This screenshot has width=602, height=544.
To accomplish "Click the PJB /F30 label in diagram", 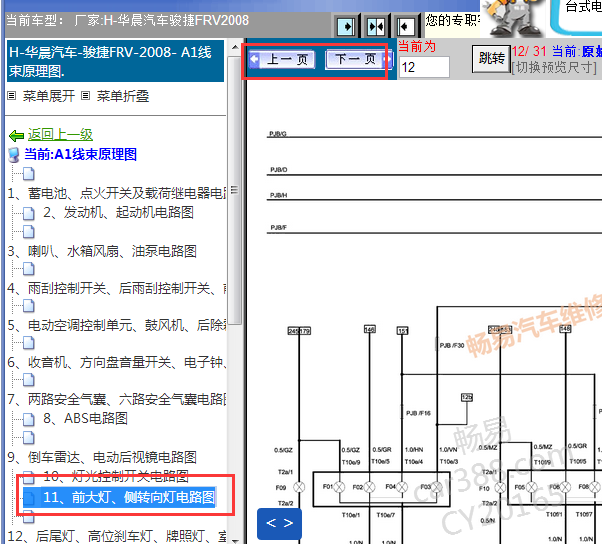I will (452, 346).
